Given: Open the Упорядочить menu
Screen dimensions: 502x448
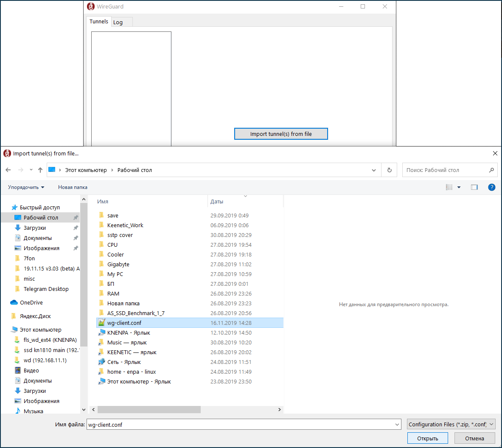Looking at the screenshot, I should [26, 187].
